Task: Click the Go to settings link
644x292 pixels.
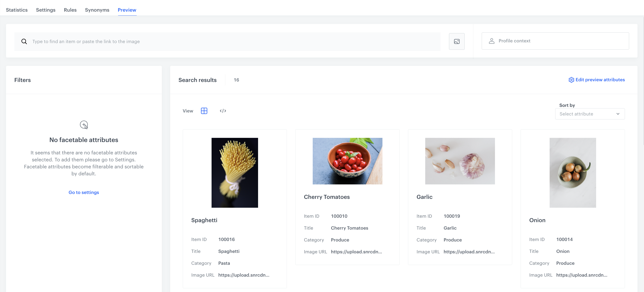Action: point(84,192)
